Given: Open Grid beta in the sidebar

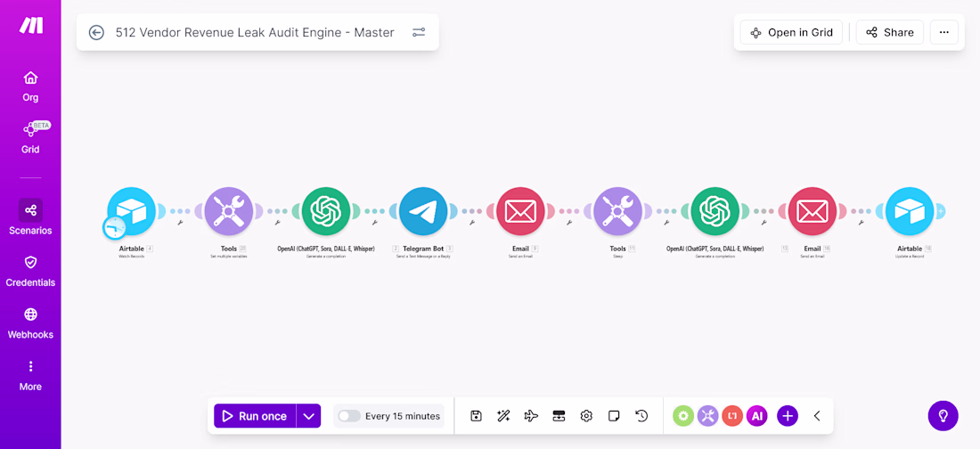Looking at the screenshot, I should (x=30, y=138).
